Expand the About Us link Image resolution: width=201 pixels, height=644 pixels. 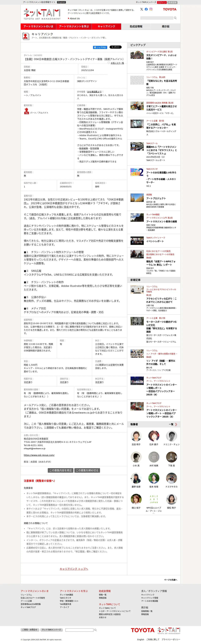(74, 18)
